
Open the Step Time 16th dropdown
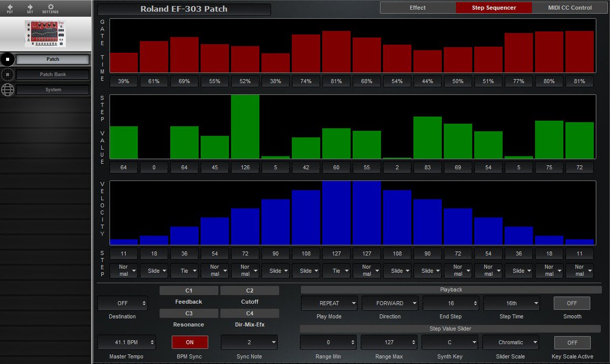click(511, 303)
